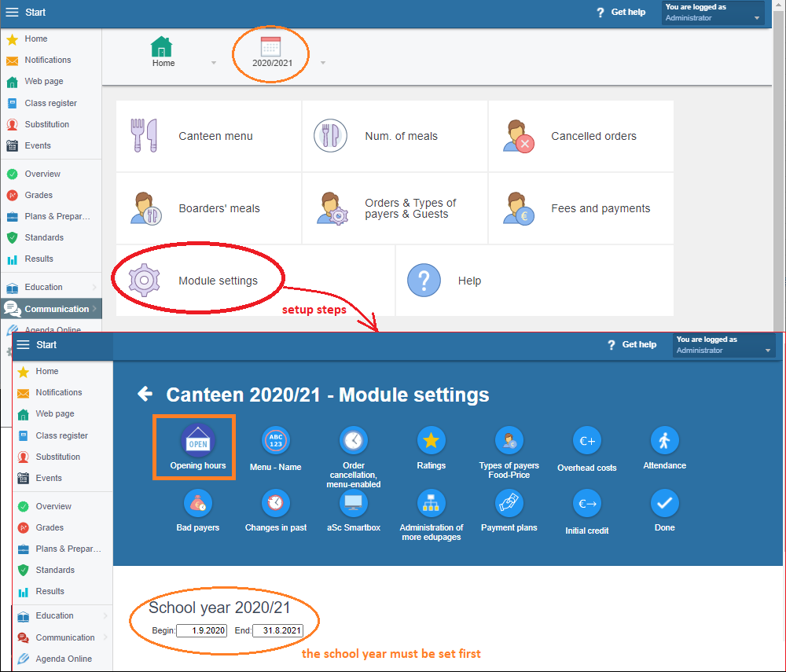Open the Changes in past step
This screenshot has width=786, height=672.
coord(276,511)
